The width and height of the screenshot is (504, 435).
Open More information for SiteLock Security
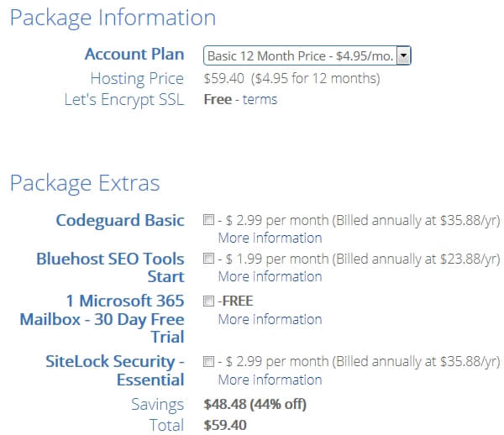[270, 380]
